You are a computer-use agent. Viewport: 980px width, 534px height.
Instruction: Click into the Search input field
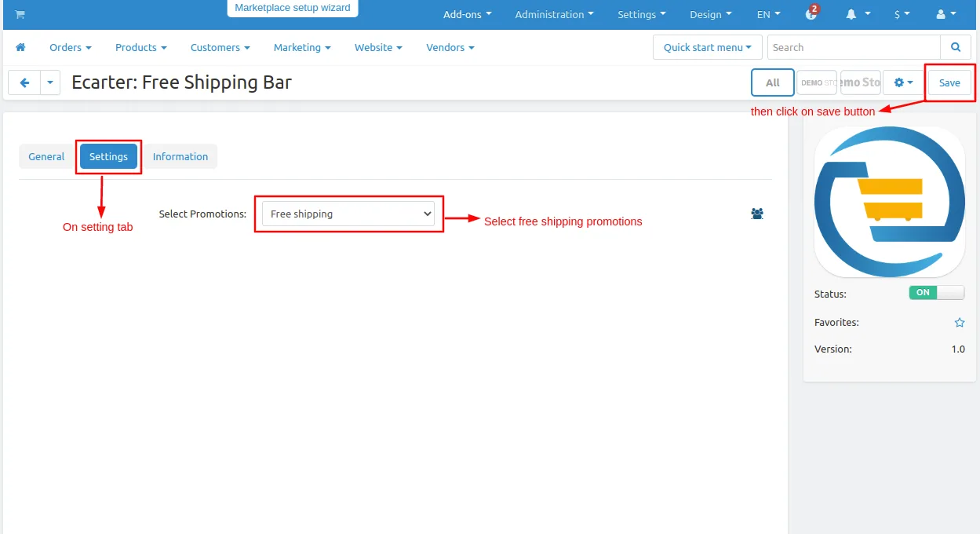(x=854, y=47)
